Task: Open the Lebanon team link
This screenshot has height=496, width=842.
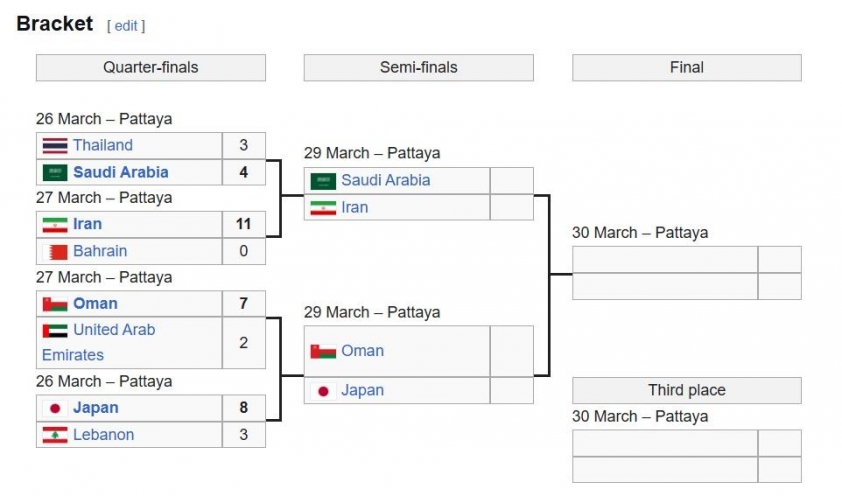Action: point(104,434)
